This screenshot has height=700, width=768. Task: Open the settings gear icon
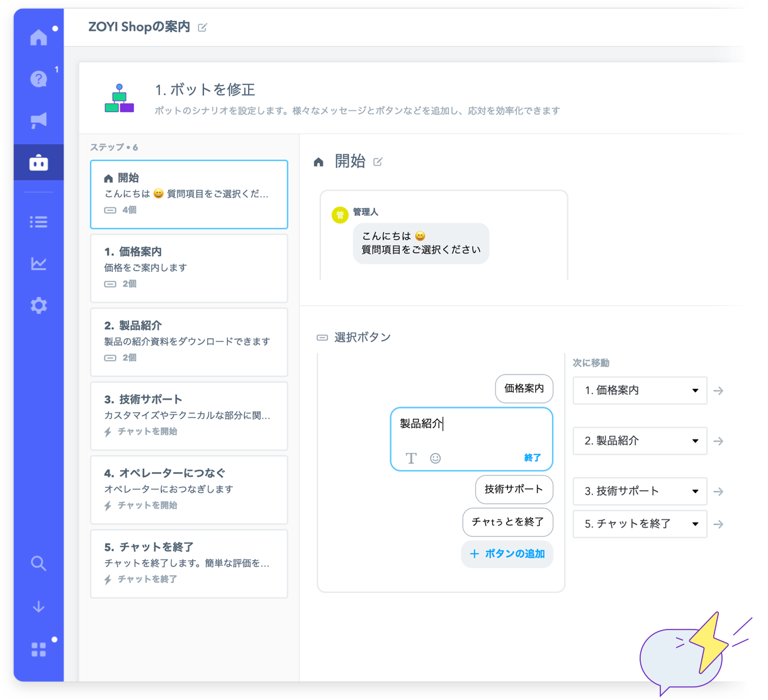pos(38,306)
